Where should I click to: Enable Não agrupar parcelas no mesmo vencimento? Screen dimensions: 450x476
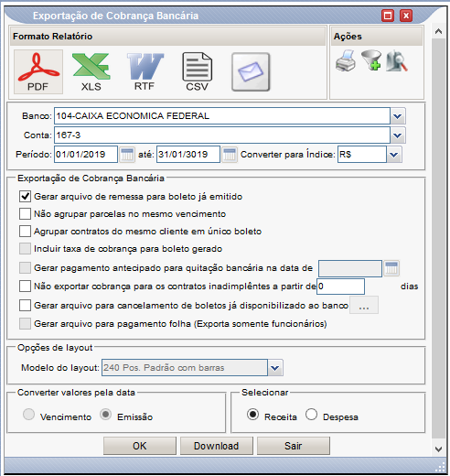25,214
